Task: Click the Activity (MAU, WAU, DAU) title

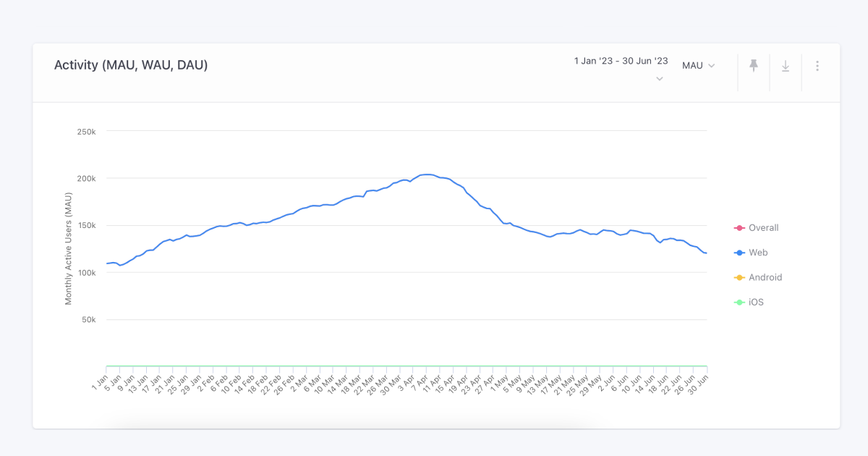Action: pyautogui.click(x=131, y=65)
